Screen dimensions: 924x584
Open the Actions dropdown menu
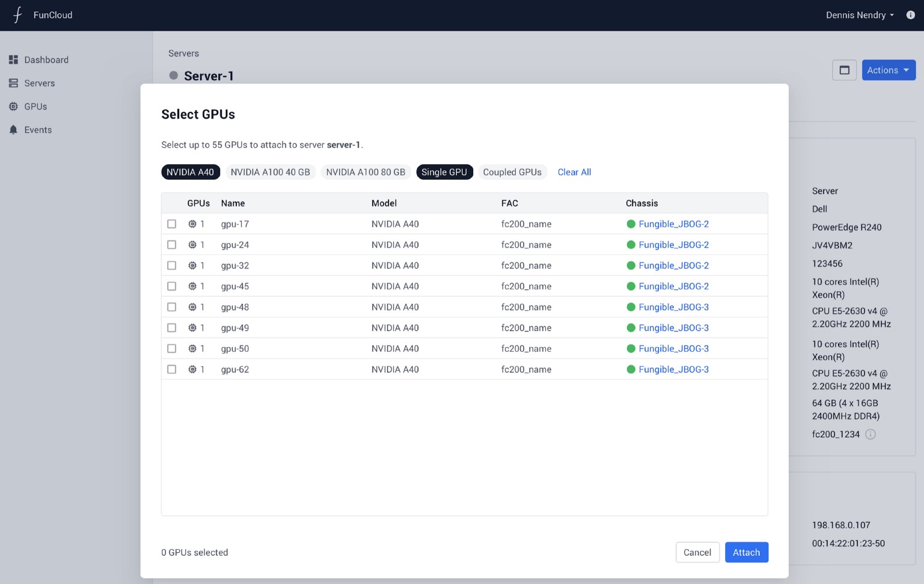click(x=888, y=70)
